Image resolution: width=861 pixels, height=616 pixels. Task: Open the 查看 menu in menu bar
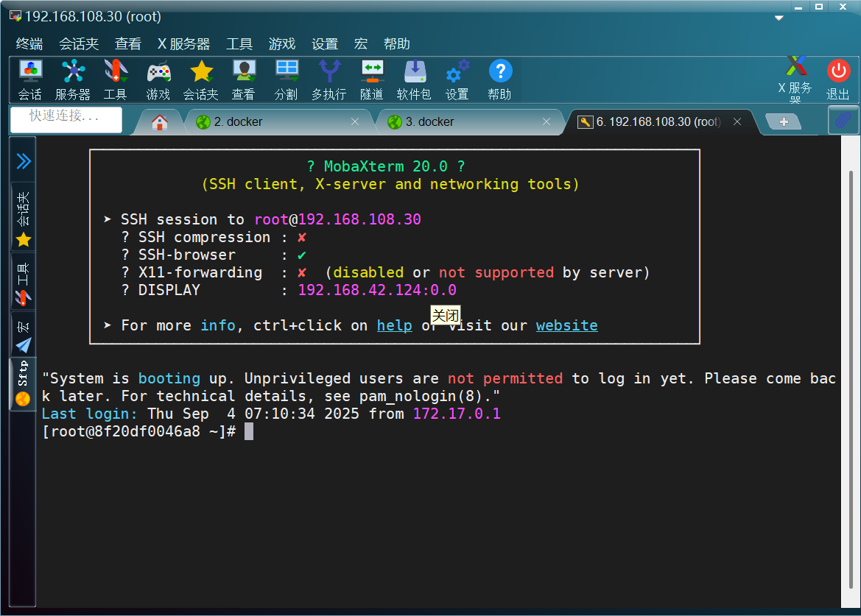(x=128, y=44)
